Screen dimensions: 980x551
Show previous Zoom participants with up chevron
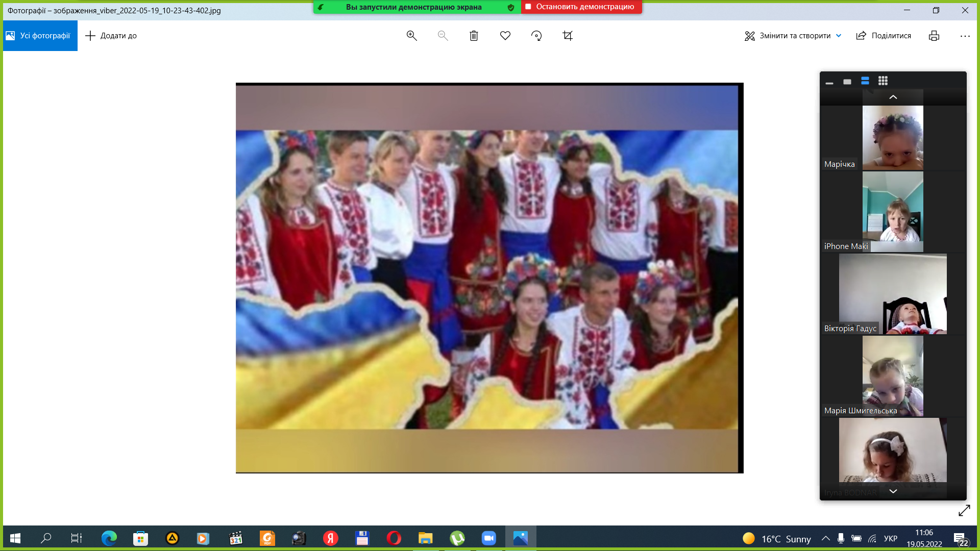coord(893,97)
